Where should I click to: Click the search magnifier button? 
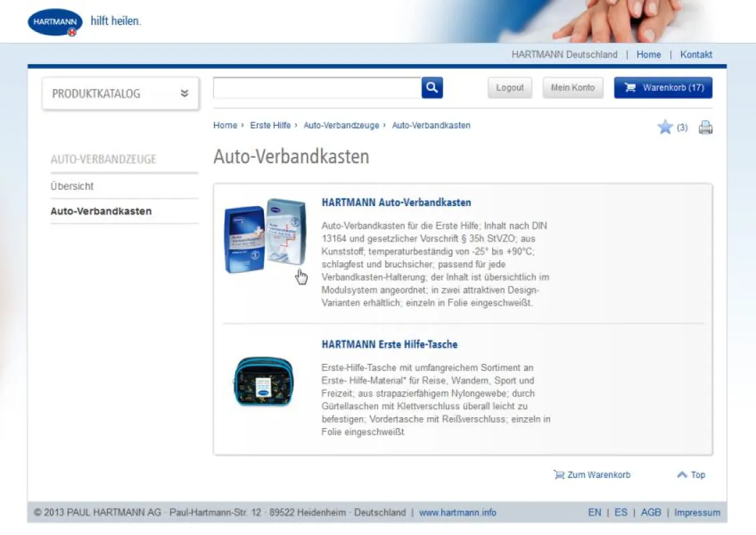click(432, 88)
